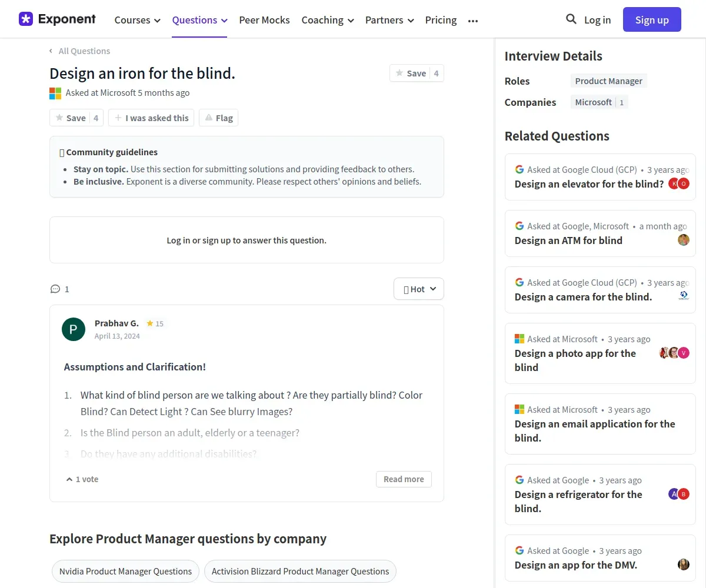Expand the Courses menu dropdown
The image size is (706, 588).
137,20
